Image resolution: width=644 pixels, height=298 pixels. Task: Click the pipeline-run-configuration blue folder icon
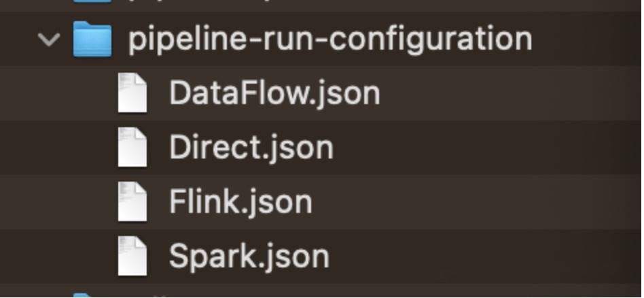pyautogui.click(x=92, y=39)
